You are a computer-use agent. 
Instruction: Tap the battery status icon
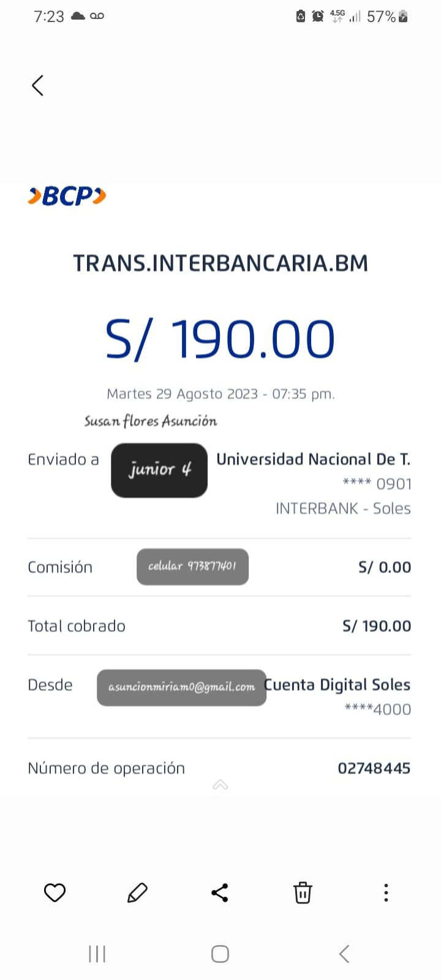pyautogui.click(x=403, y=17)
